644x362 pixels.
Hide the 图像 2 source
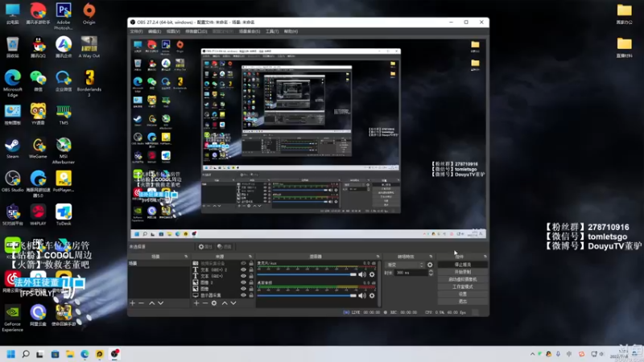tap(243, 282)
